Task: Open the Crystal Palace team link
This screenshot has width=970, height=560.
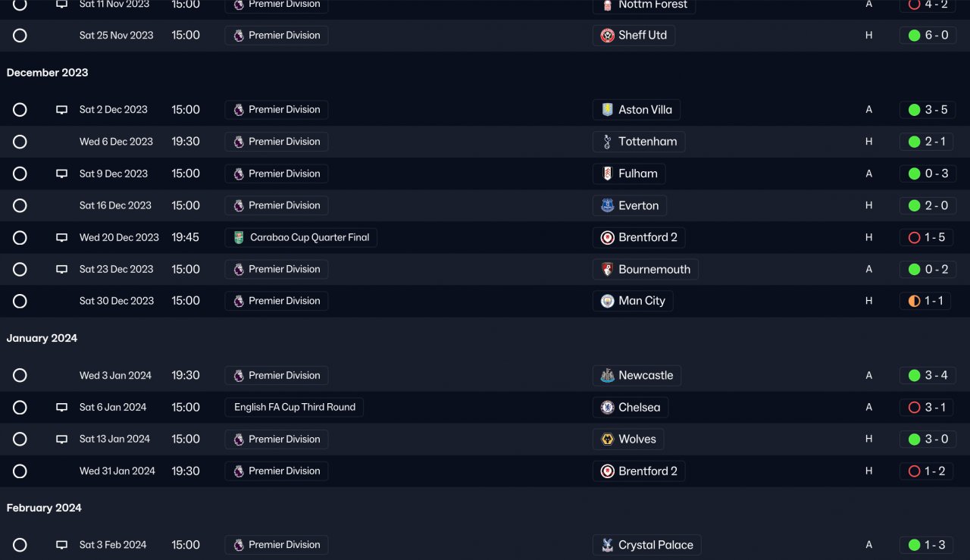Action: (647, 545)
